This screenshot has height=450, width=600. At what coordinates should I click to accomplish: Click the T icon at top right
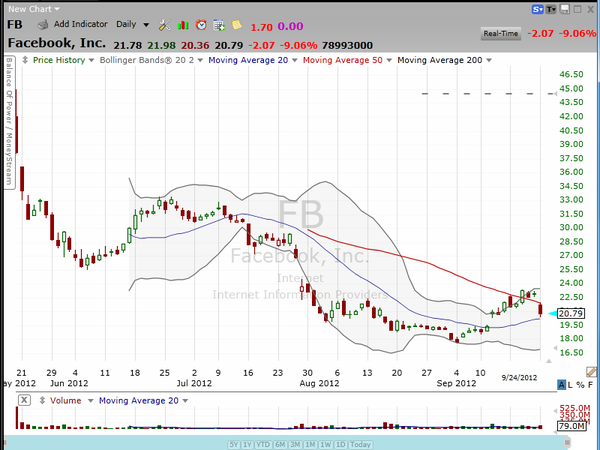[x=551, y=9]
